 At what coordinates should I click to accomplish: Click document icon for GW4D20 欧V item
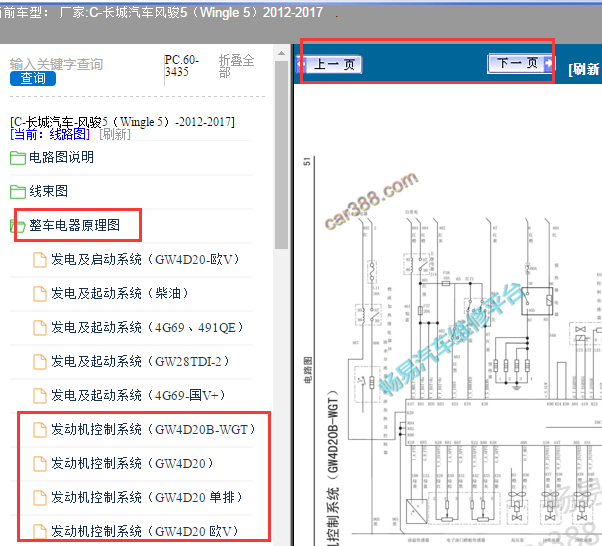(x=40, y=532)
